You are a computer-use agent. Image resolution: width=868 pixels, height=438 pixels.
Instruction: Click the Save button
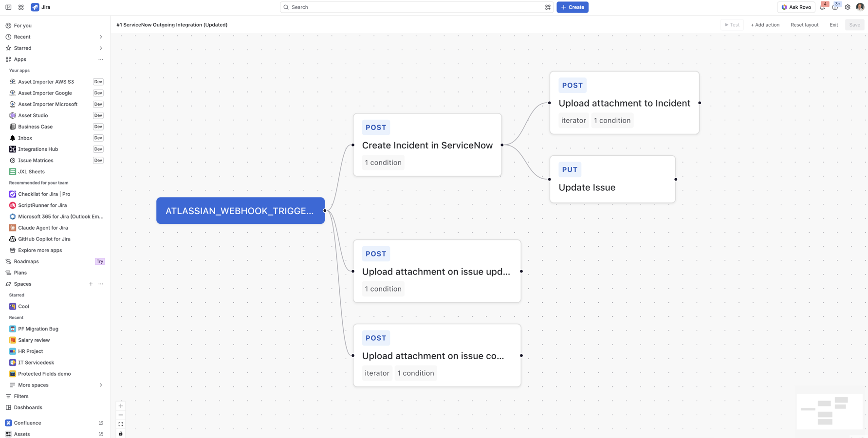point(854,25)
